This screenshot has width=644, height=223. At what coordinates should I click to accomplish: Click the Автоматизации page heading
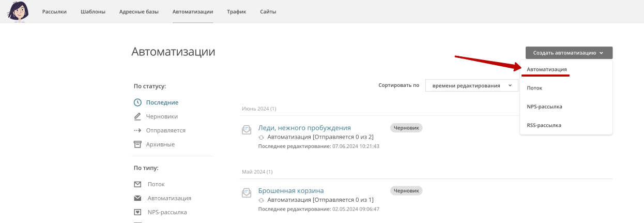click(173, 52)
